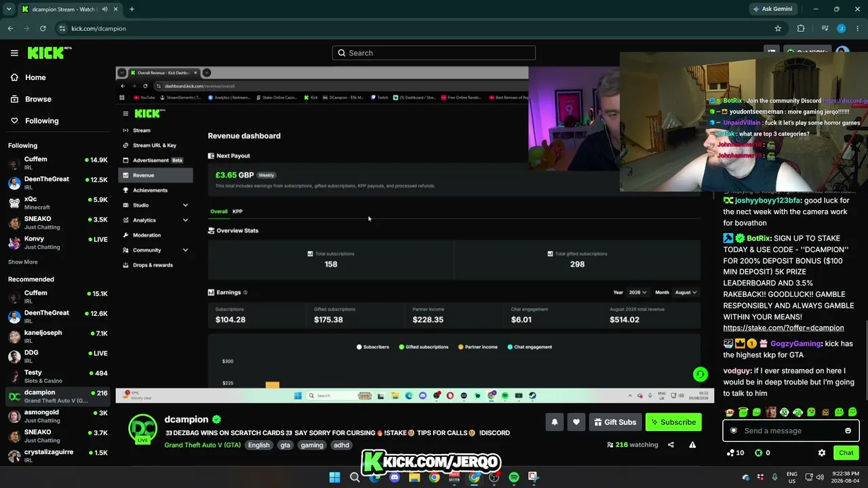The height and width of the screenshot is (488, 868).
Task: Open the Chrome extensions puzzle icon
Action: pos(801,28)
